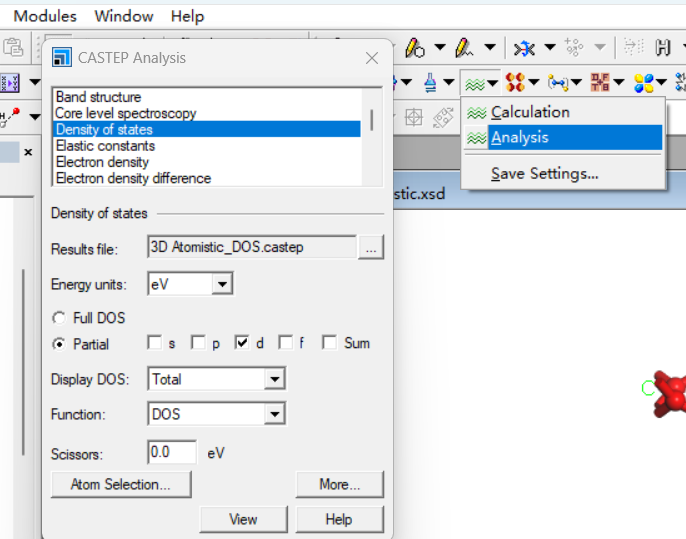Choose Calculation from the CASTEP dropdown menu
Screen dimensions: 686x539
[x=563, y=112]
